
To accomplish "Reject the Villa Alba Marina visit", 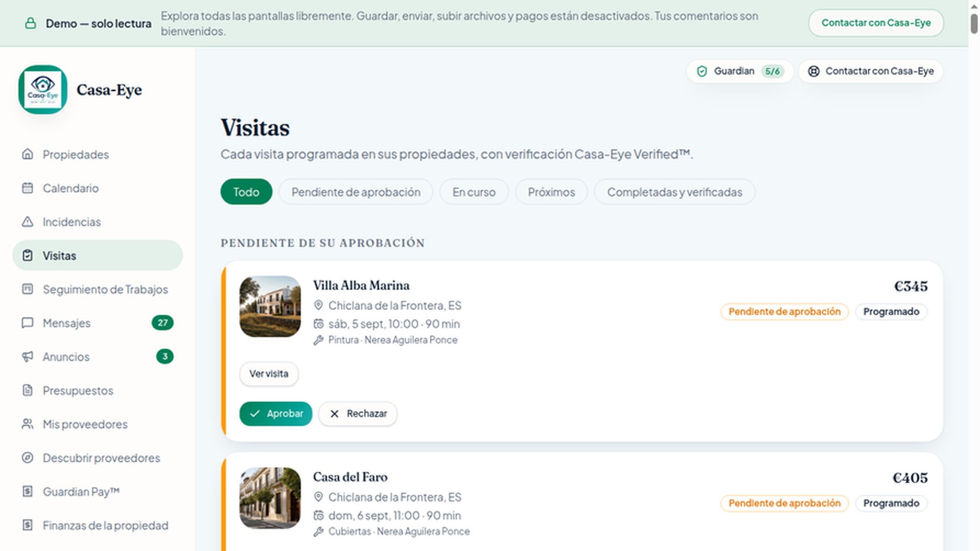I will (x=358, y=413).
